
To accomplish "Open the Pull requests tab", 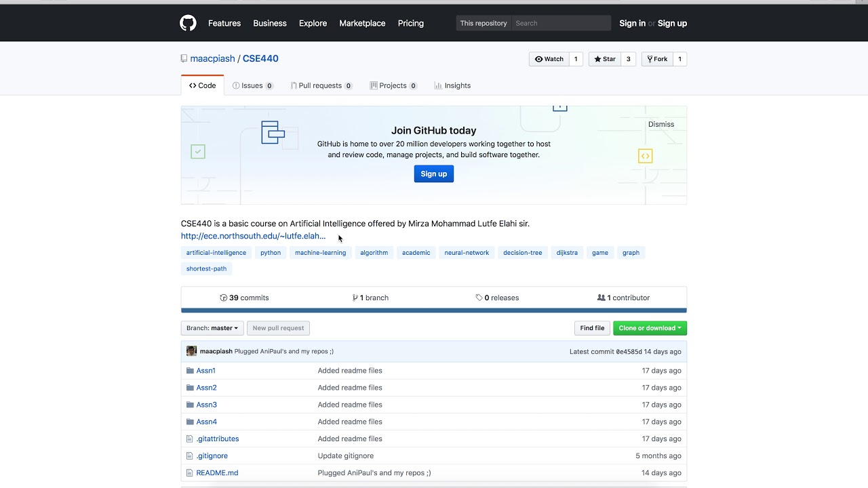I will (x=321, y=85).
